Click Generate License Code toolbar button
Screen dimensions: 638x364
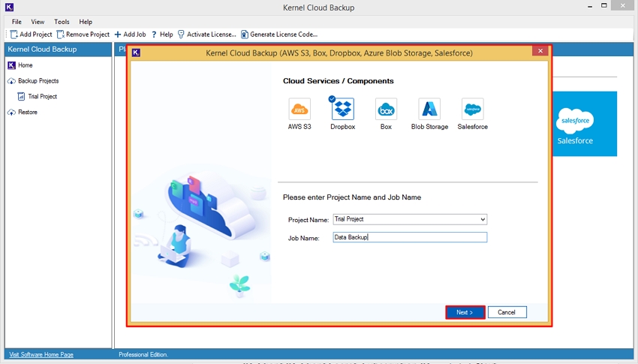tap(279, 35)
